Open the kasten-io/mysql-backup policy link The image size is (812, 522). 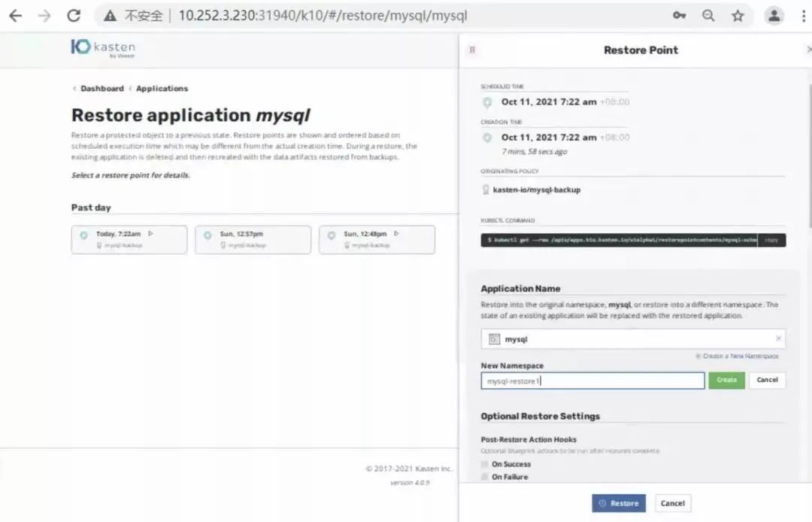point(537,190)
